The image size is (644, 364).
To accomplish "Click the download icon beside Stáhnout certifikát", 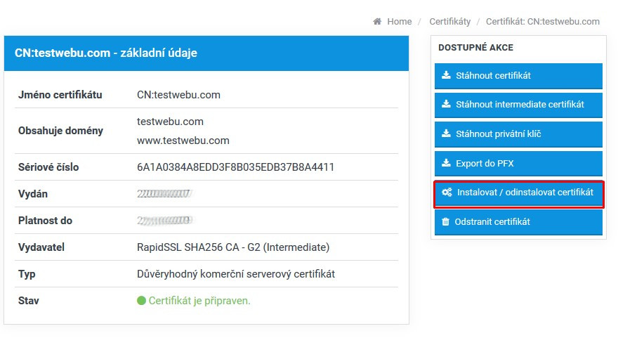I will pyautogui.click(x=446, y=75).
